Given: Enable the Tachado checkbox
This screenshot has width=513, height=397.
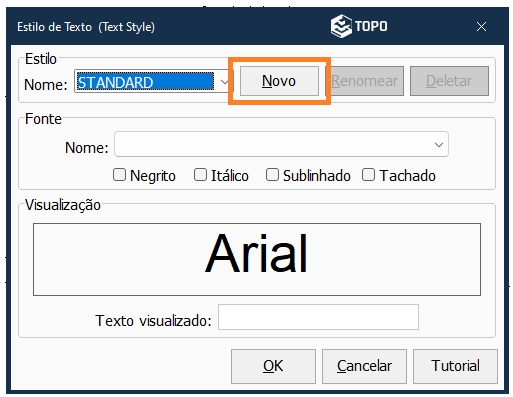Looking at the screenshot, I should click(368, 175).
